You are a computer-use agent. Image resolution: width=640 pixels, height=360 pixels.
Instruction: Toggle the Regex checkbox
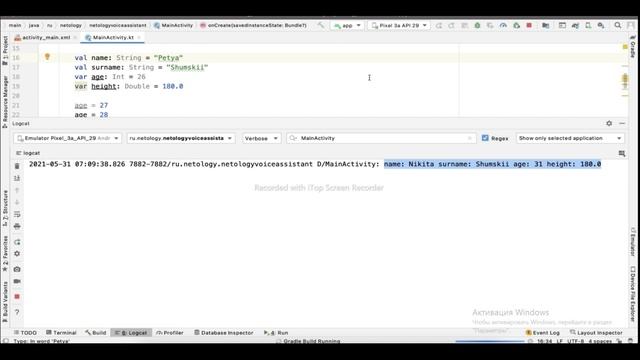pos(485,138)
